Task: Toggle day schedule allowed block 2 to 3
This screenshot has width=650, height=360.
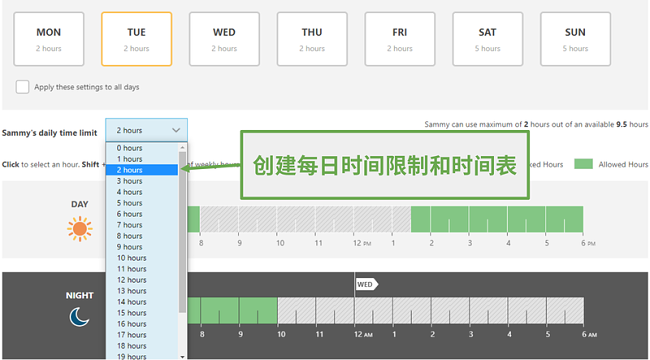Action: 449,219
